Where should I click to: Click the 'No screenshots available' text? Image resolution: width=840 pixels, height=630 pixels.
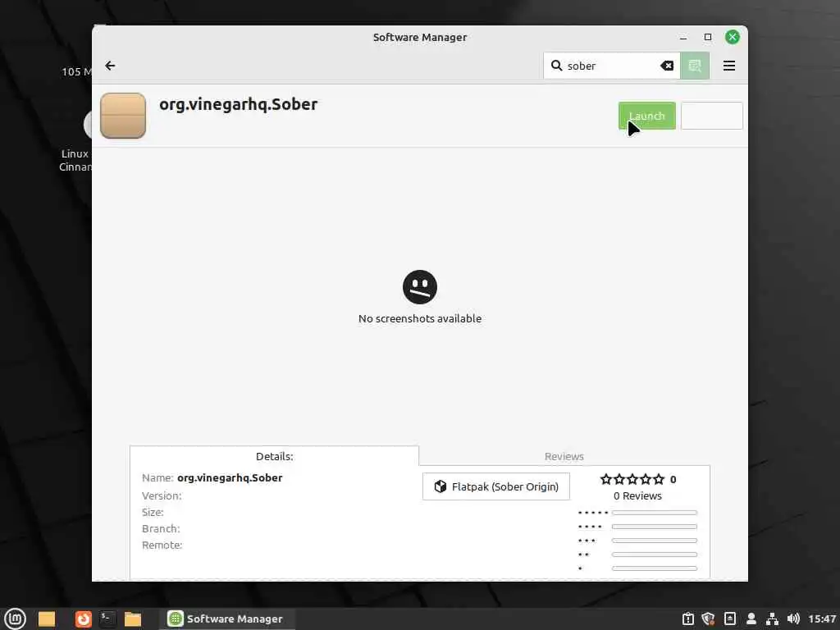(x=420, y=318)
